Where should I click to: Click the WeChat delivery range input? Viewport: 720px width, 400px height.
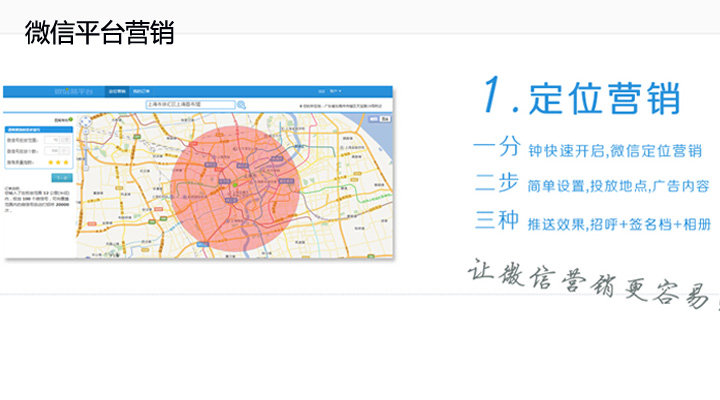pyautogui.click(x=52, y=140)
